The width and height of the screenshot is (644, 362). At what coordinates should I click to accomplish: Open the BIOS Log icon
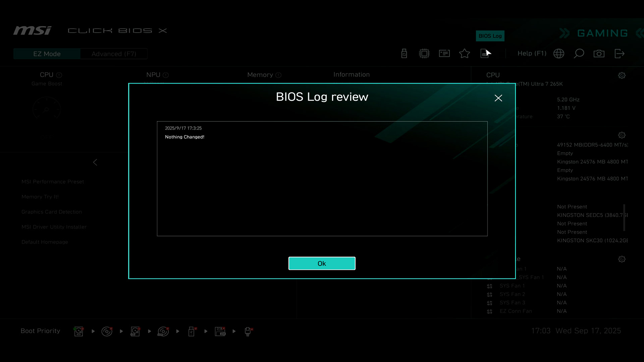click(x=484, y=54)
